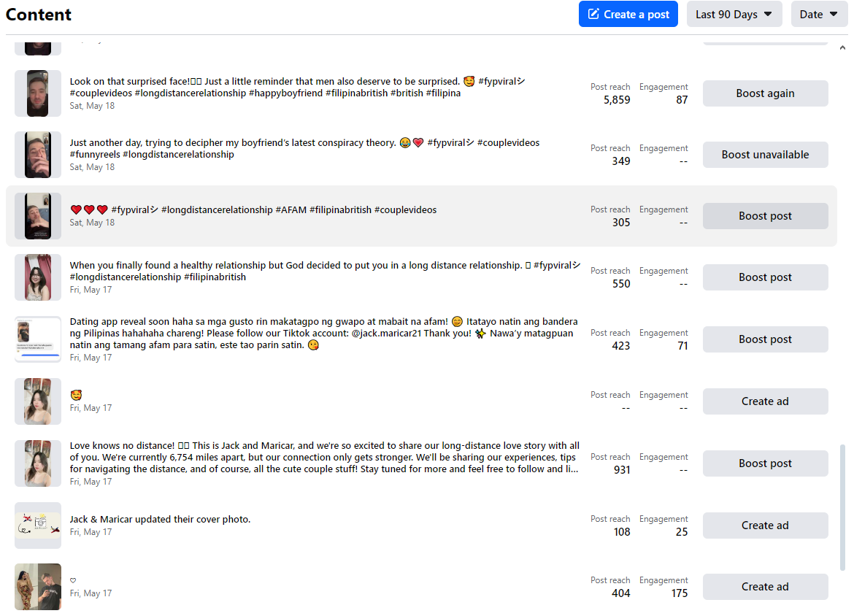The width and height of the screenshot is (854, 616).
Task: Open the surprised face video thumbnail
Action: 38,93
